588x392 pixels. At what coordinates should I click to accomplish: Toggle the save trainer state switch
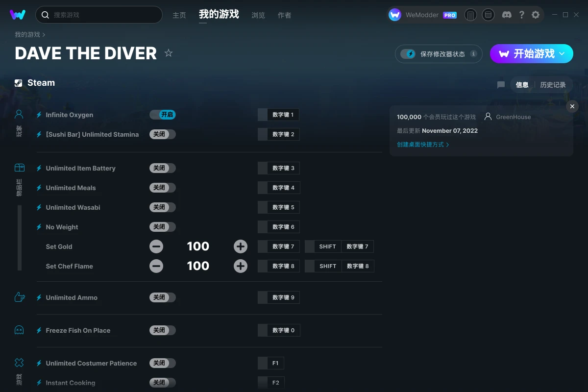tap(408, 54)
